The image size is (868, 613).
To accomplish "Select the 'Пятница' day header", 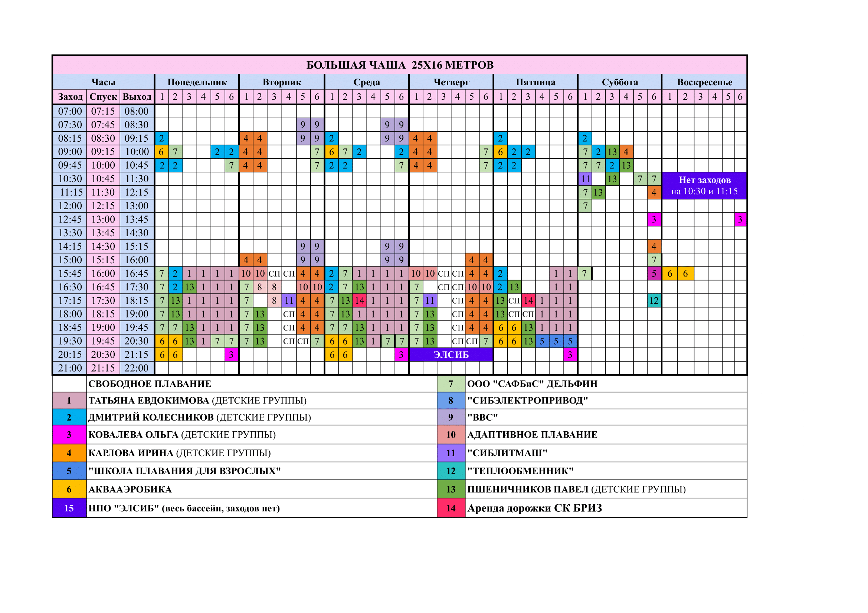I will [535, 82].
